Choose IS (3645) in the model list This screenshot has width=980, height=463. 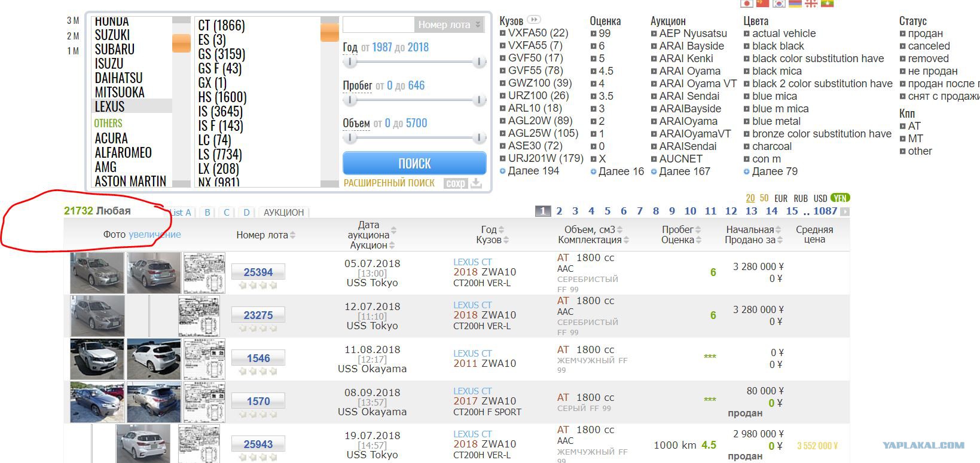click(x=221, y=112)
